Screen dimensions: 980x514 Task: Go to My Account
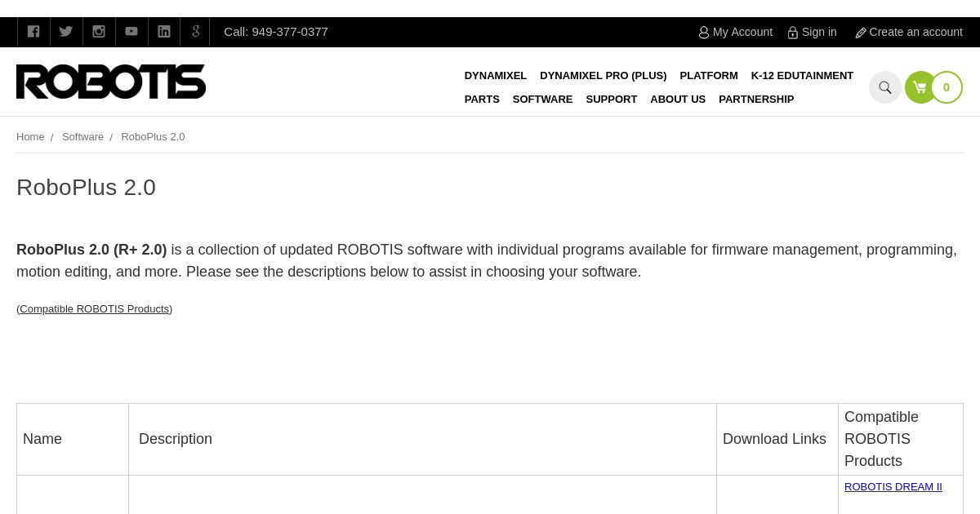click(736, 32)
